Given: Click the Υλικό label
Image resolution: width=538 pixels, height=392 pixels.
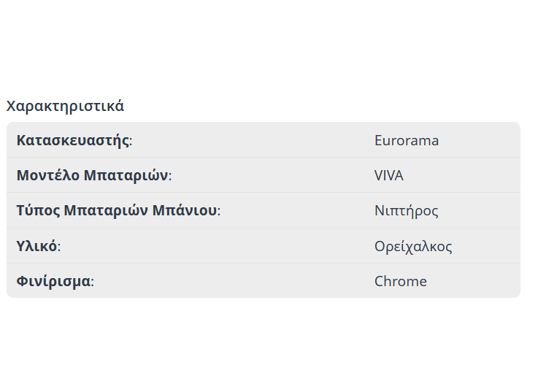Looking at the screenshot, I should point(38,246).
